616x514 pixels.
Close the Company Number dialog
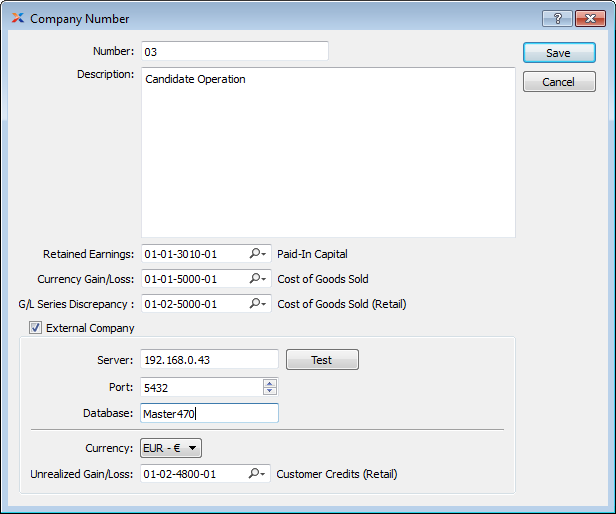click(588, 18)
